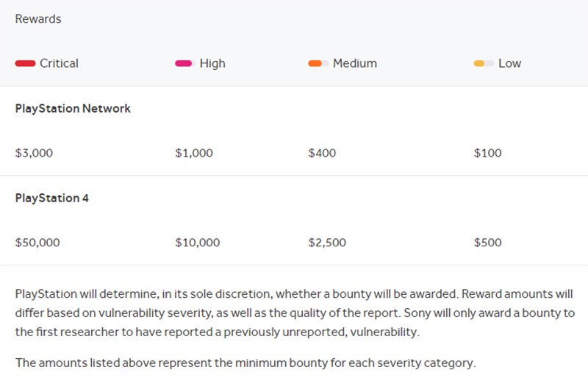Viewport: 588px width, 378px height.
Task: Click the $10,000 high PS4 bounty
Action: [198, 242]
